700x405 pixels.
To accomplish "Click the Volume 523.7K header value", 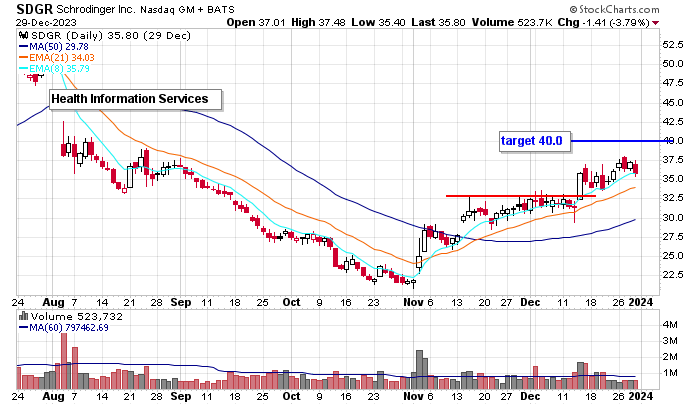I will (513, 22).
